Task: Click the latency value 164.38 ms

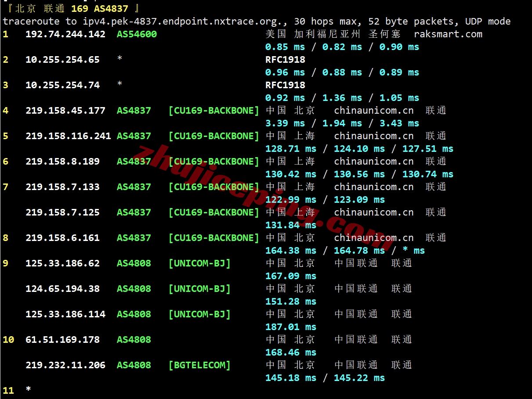Action: point(291,251)
